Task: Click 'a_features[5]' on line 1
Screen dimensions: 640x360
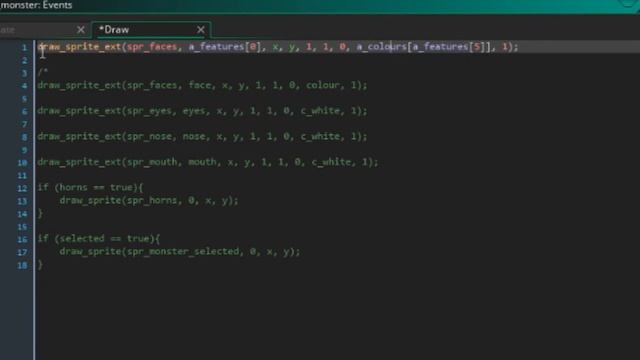Action: click(448, 47)
